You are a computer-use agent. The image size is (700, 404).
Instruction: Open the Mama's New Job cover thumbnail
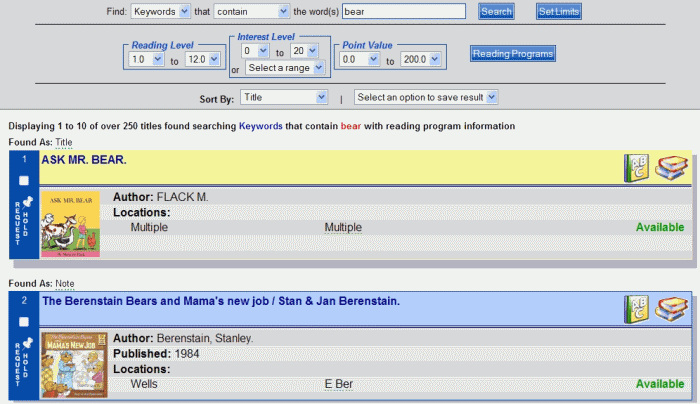click(x=71, y=362)
